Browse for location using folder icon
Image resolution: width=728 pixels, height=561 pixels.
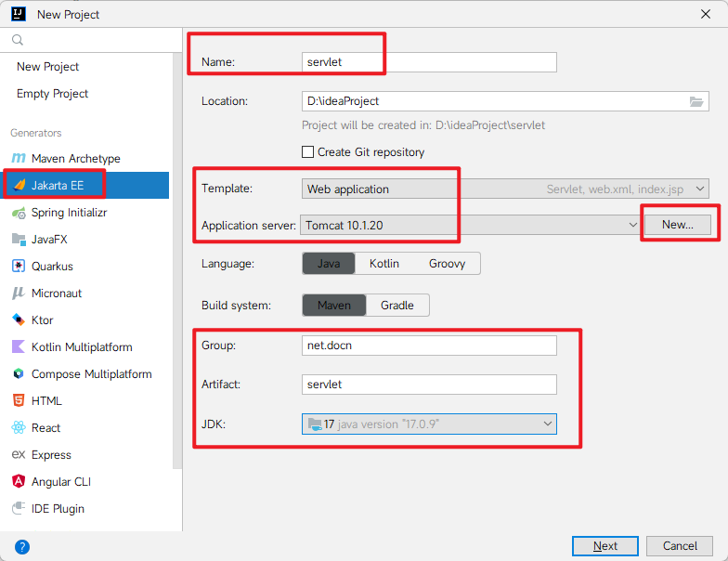(696, 101)
